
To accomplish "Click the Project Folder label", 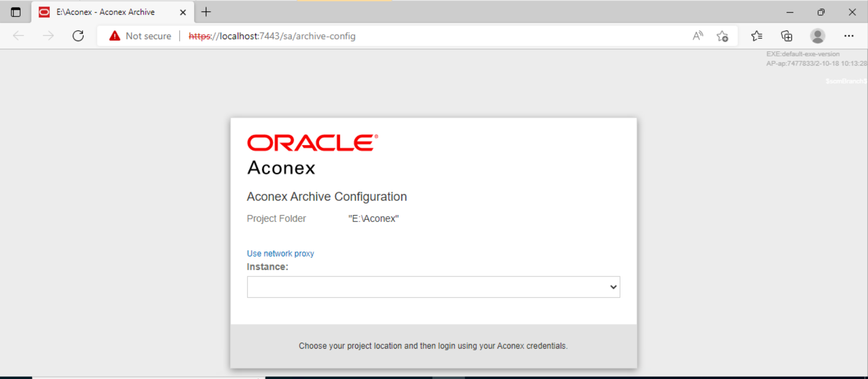I will coord(276,218).
